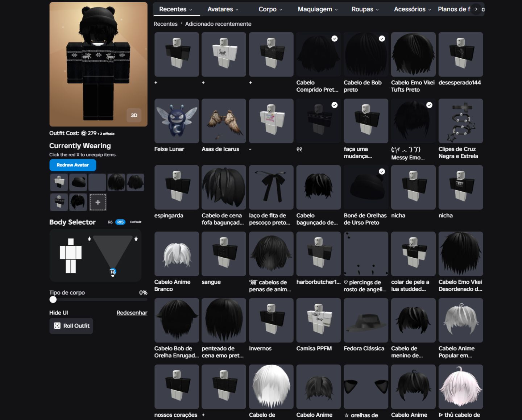Open the Corpo dropdown menu
The image size is (522, 420).
tap(270, 9)
